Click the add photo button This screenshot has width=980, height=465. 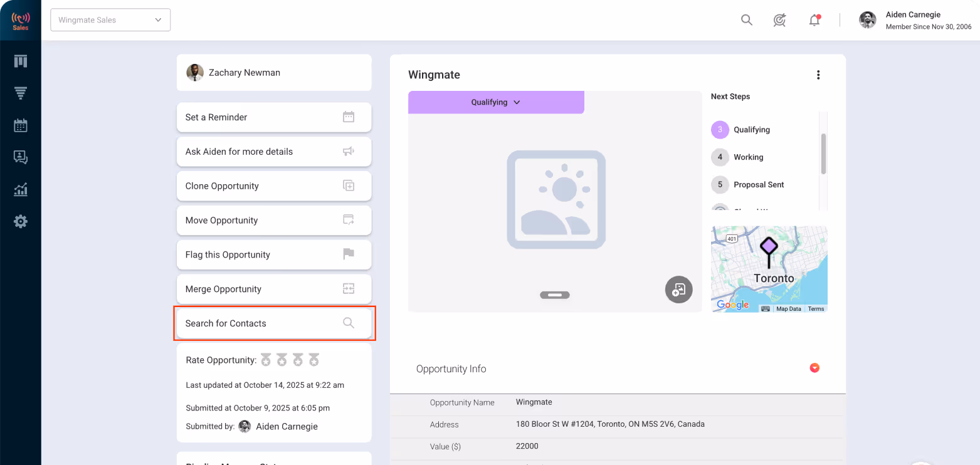(679, 290)
